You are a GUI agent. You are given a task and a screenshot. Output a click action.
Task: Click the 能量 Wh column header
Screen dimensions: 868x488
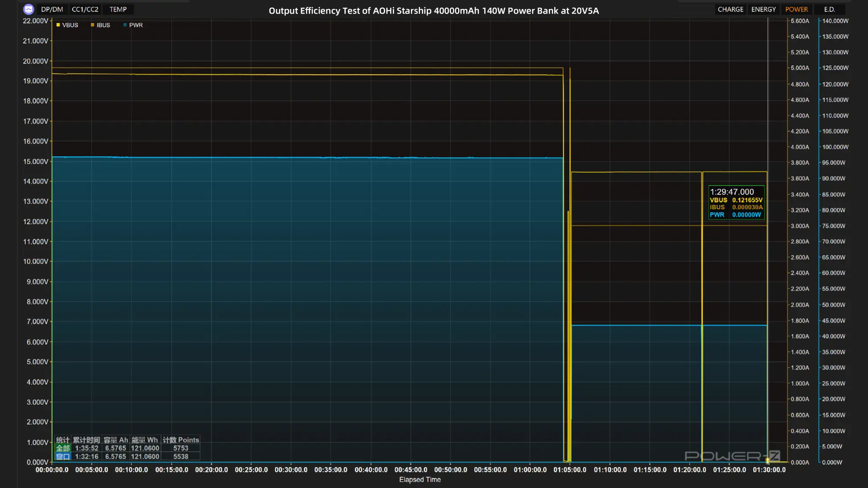pyautogui.click(x=145, y=440)
